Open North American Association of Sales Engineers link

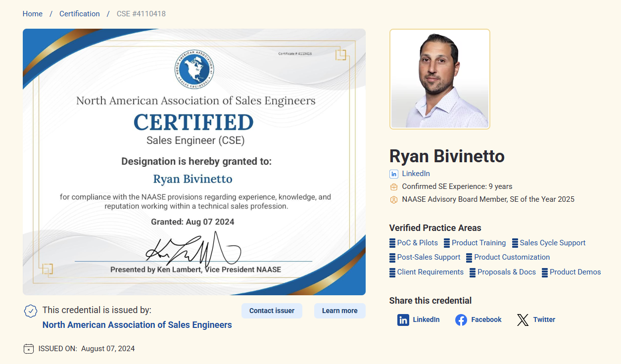coord(137,325)
